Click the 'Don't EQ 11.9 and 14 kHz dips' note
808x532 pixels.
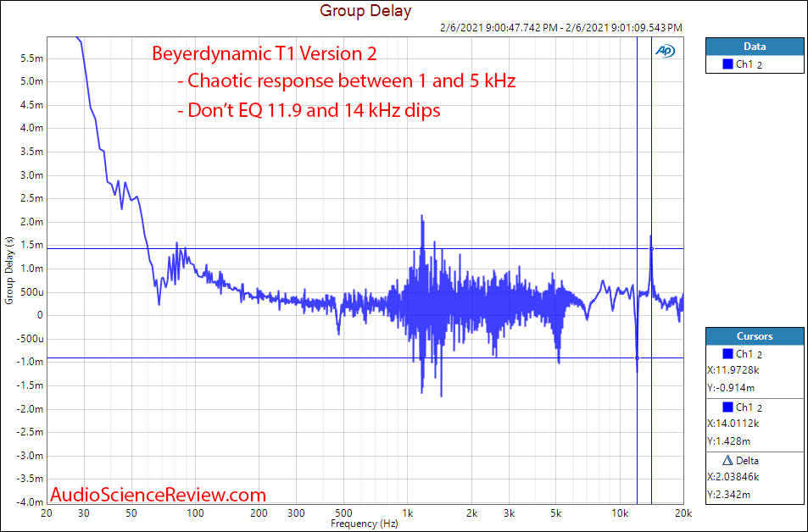coord(309,109)
